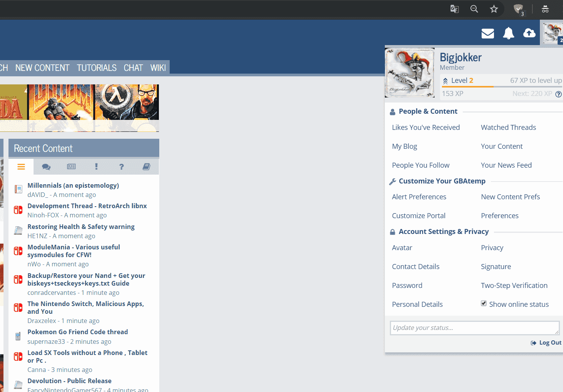Toggle the Show online status checkbox
Screen dimensions: 563x392
point(484,303)
